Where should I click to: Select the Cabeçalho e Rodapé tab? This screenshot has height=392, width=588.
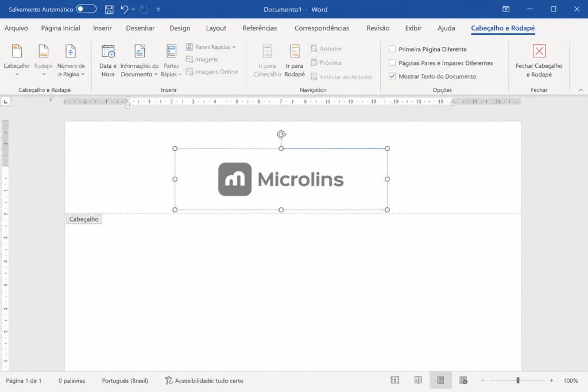tap(503, 28)
